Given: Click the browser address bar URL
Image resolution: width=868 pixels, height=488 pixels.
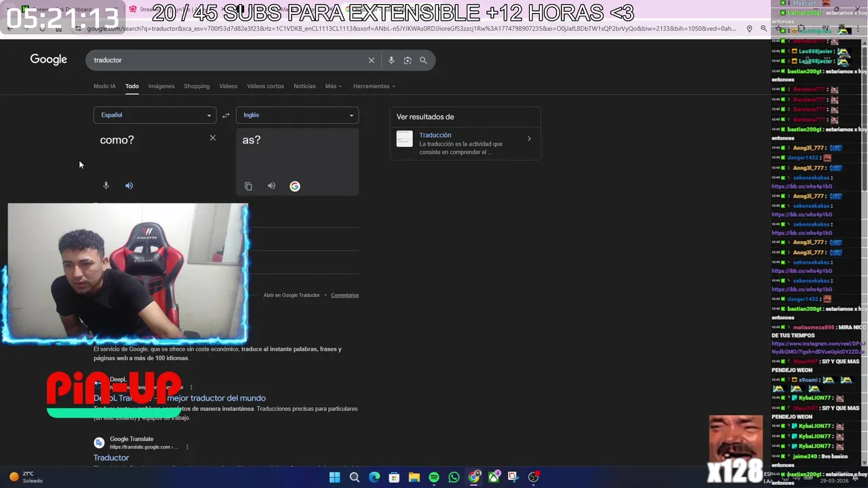Looking at the screenshot, I should (x=411, y=28).
